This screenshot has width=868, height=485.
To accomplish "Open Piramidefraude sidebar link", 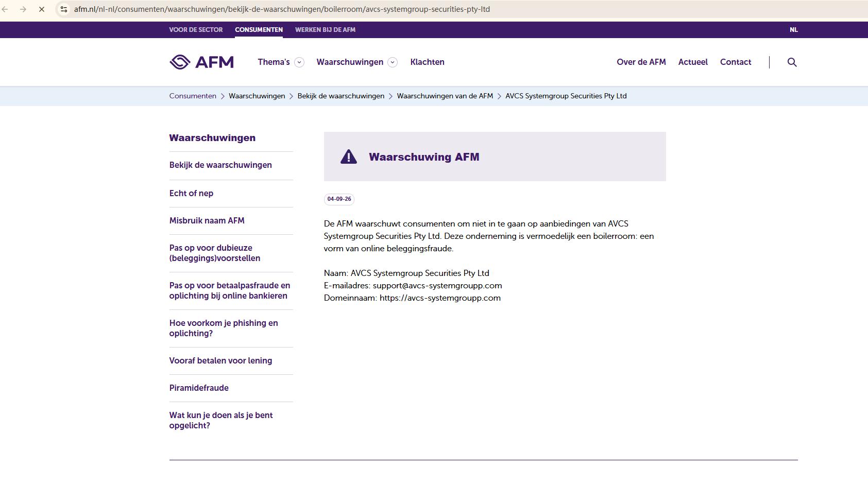I will 199,388.
